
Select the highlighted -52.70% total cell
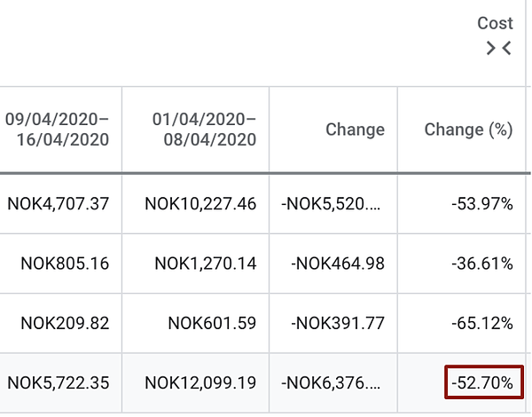pyautogui.click(x=484, y=382)
